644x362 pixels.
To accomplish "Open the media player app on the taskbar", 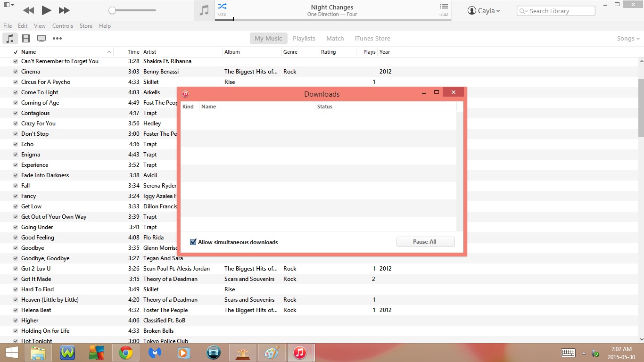I will (x=184, y=353).
